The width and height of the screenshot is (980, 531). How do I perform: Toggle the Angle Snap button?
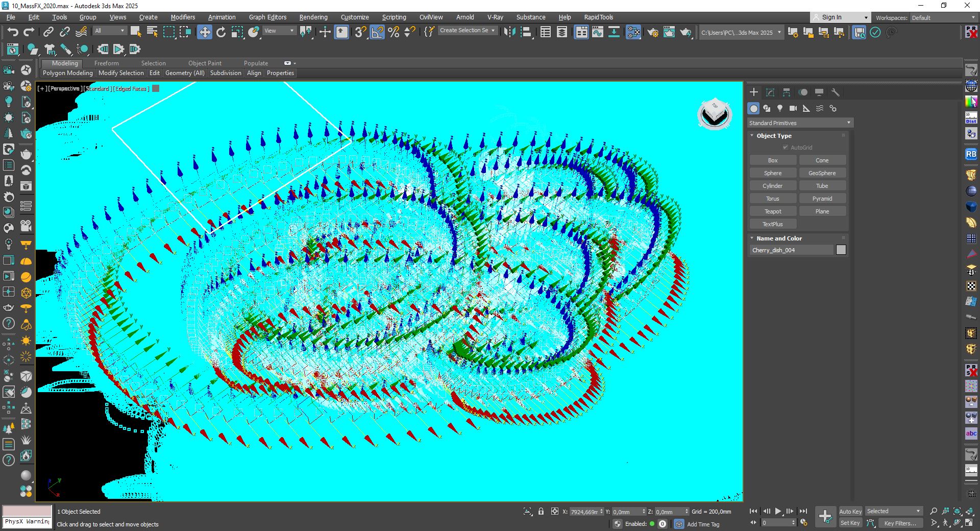tap(377, 32)
